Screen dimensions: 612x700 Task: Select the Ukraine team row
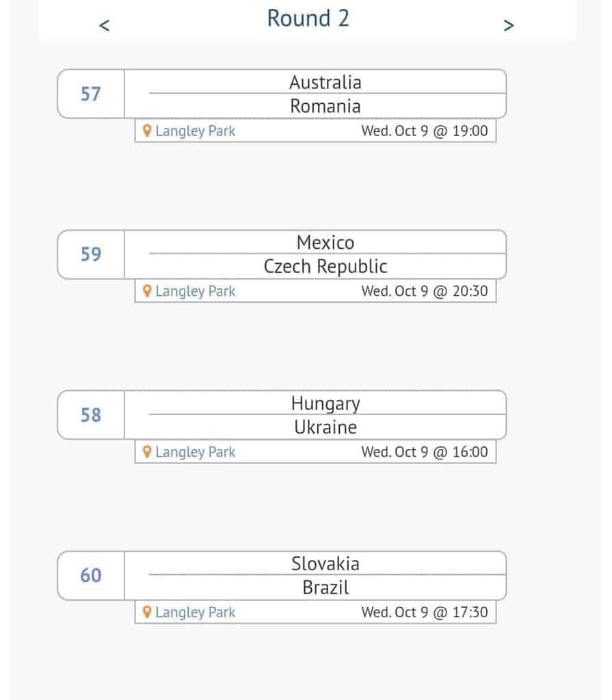[x=315, y=427]
